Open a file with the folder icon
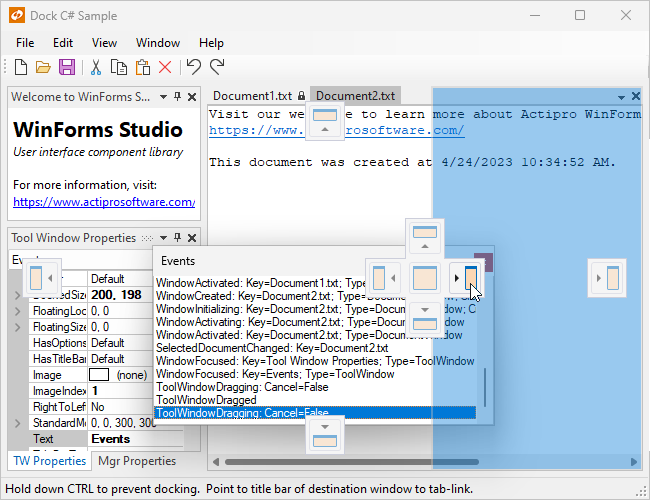Viewport: 650px width, 500px height. click(43, 67)
